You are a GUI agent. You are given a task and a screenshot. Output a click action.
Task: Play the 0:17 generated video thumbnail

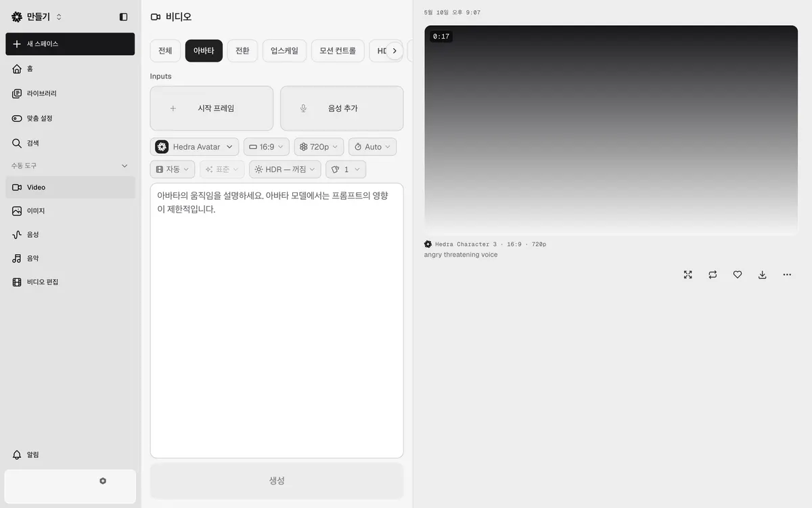tap(611, 130)
